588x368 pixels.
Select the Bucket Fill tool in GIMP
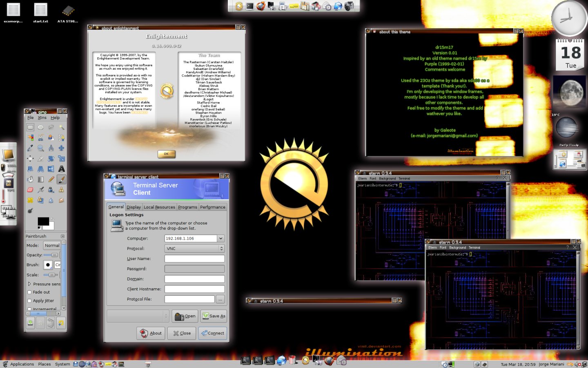click(x=30, y=179)
